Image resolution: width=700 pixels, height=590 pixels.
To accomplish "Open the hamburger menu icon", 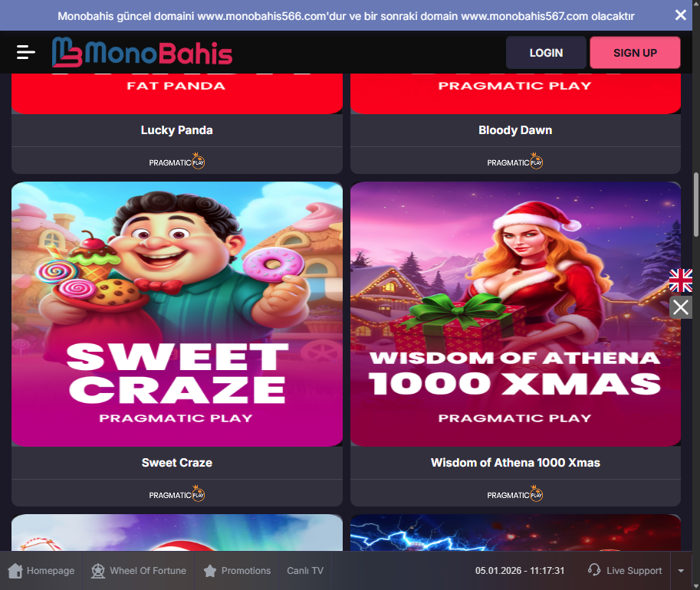I will 26,52.
